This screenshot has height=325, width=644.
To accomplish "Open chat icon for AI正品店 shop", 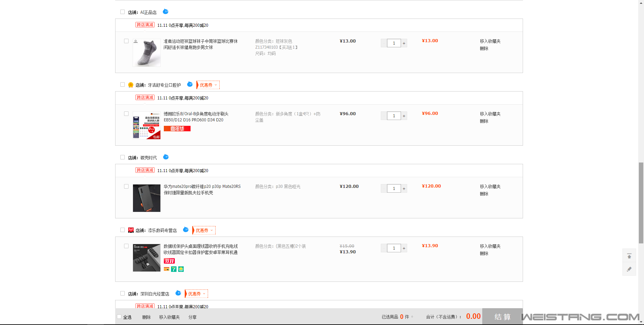I will [166, 12].
